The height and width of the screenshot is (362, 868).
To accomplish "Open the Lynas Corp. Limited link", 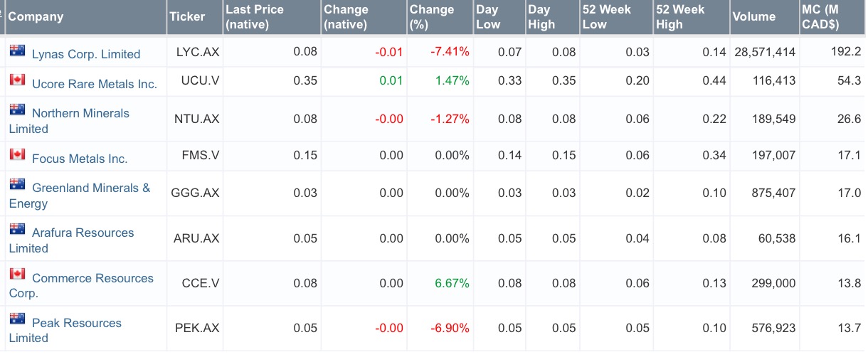I will pyautogui.click(x=86, y=54).
